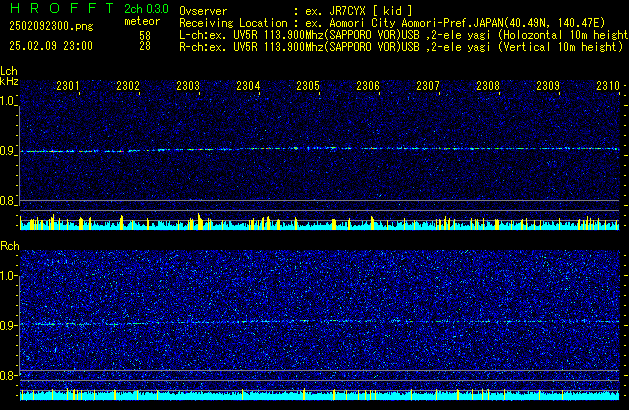Select the 2303 time marker
The width and height of the screenshot is (629, 410).
pos(188,86)
